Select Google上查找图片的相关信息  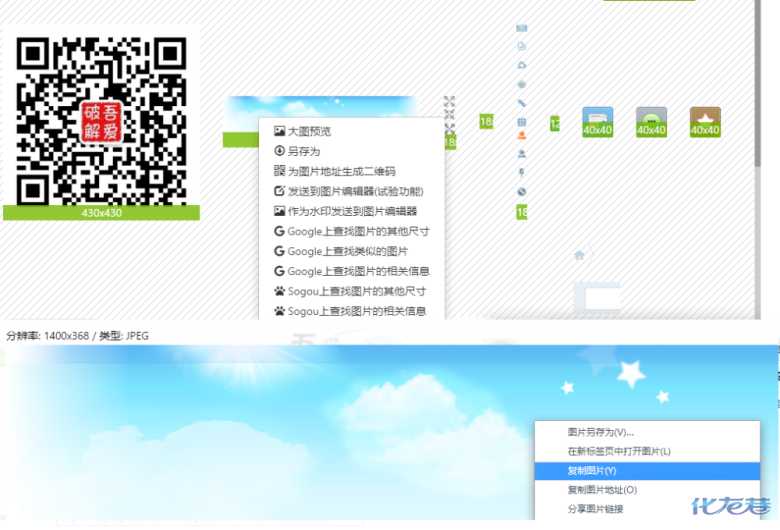coord(352,271)
